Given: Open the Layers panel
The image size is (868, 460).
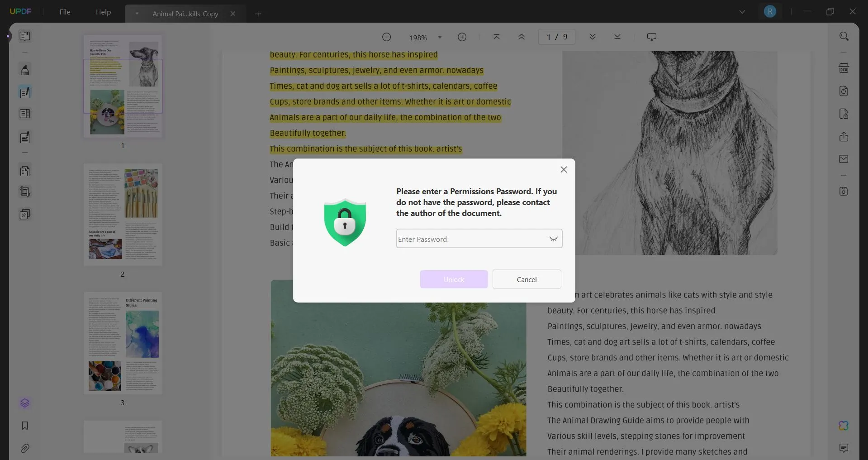Looking at the screenshot, I should pyautogui.click(x=25, y=403).
